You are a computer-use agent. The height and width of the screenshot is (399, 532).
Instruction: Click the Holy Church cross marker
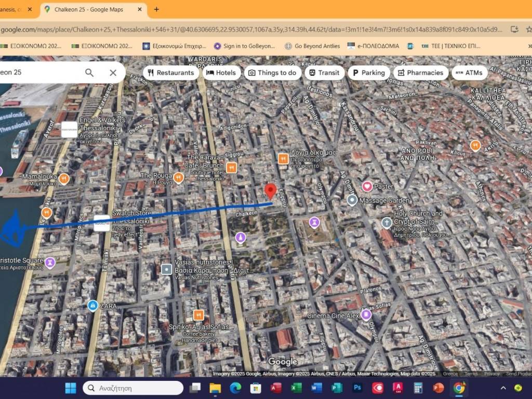[x=387, y=223]
